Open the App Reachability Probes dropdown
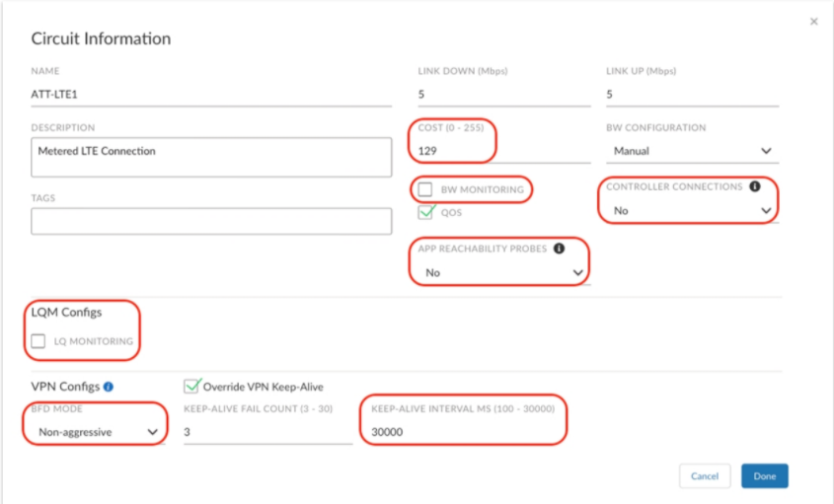 (x=503, y=272)
